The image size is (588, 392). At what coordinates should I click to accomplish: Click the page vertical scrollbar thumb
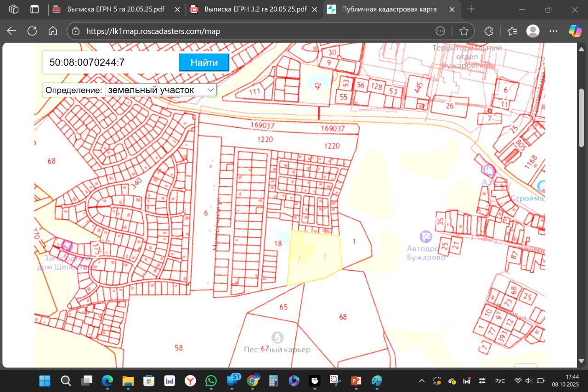(582, 117)
